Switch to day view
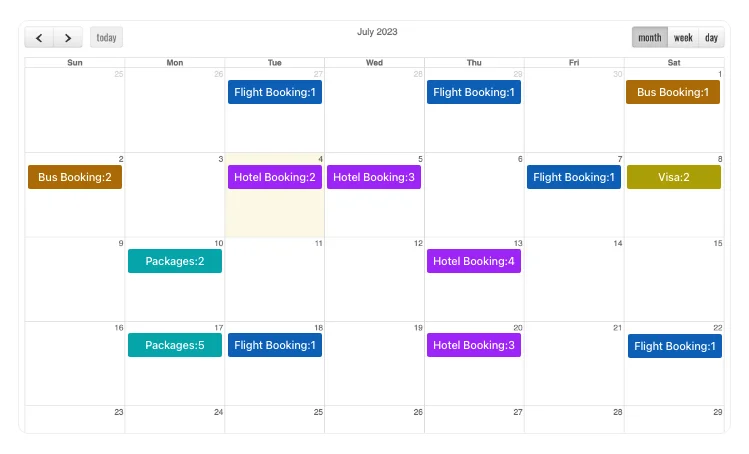This screenshot has height=454, width=749. click(711, 38)
